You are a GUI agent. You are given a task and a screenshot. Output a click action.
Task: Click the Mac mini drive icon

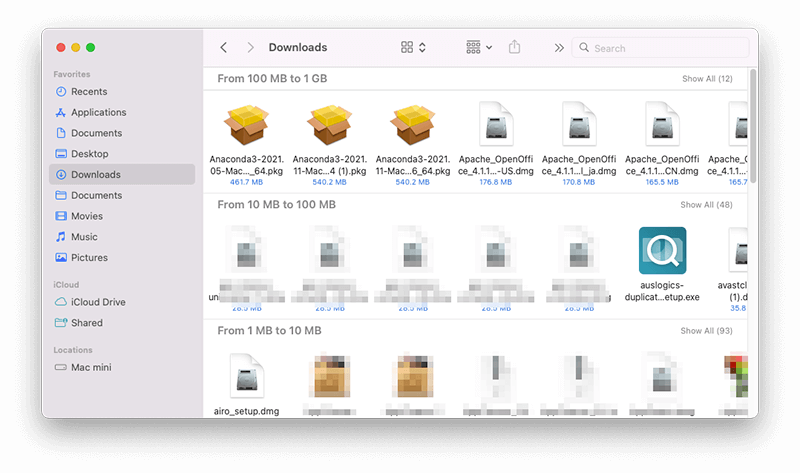pos(61,367)
